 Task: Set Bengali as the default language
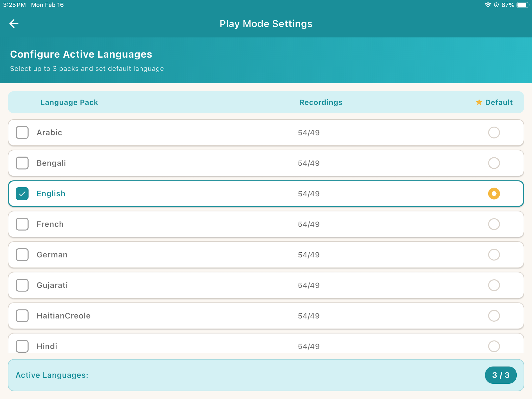pyautogui.click(x=494, y=163)
